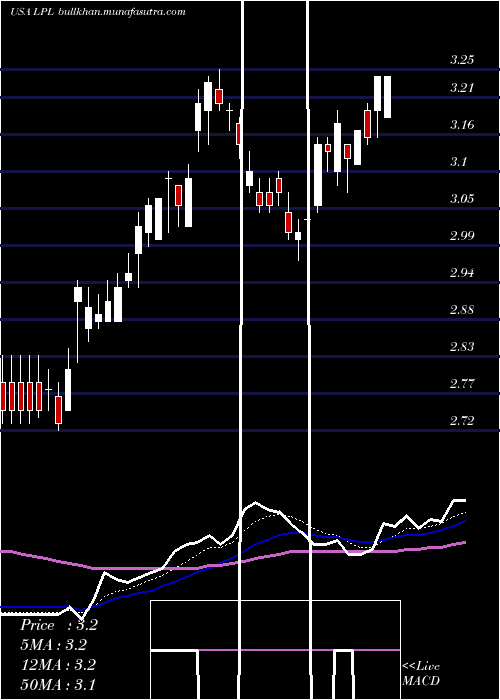
Task: Click the 2.83 price axis label
Action: [462, 347]
